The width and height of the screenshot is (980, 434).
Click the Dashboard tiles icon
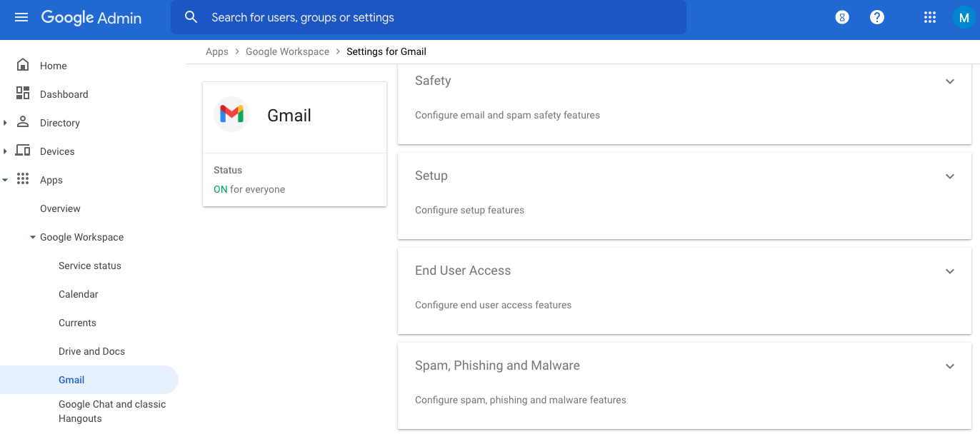(23, 94)
